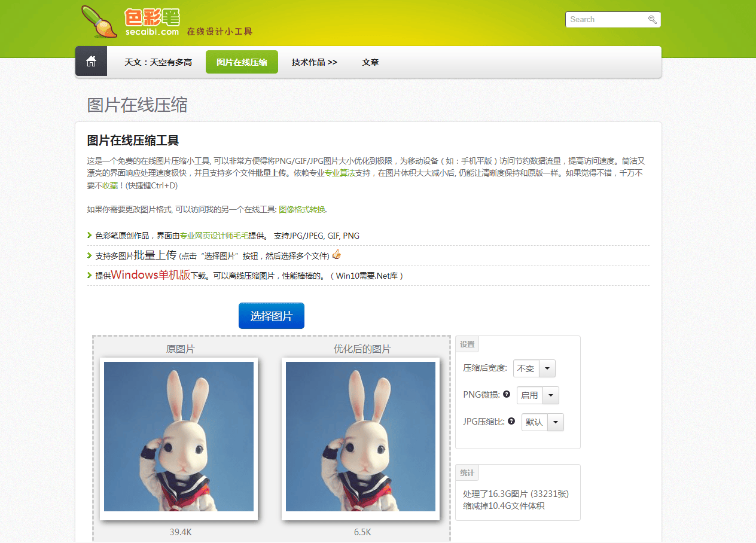Go to the 文章 menu item
The image size is (756, 543).
click(x=370, y=62)
